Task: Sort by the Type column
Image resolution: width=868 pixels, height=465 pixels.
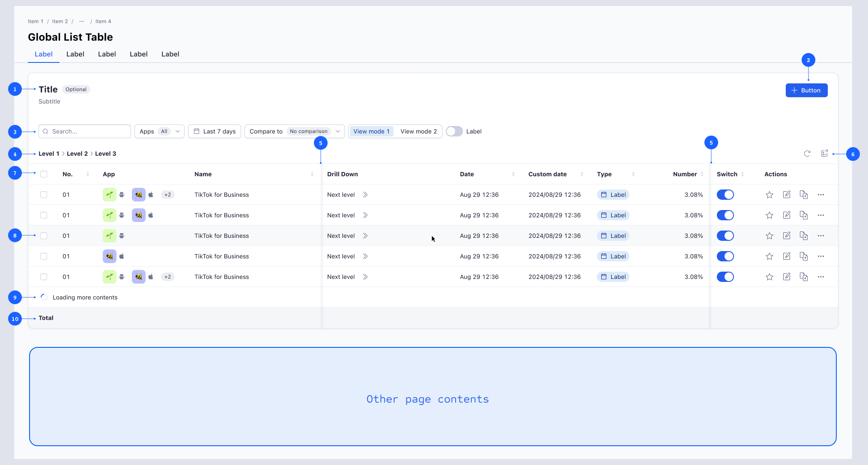Action: (633, 174)
